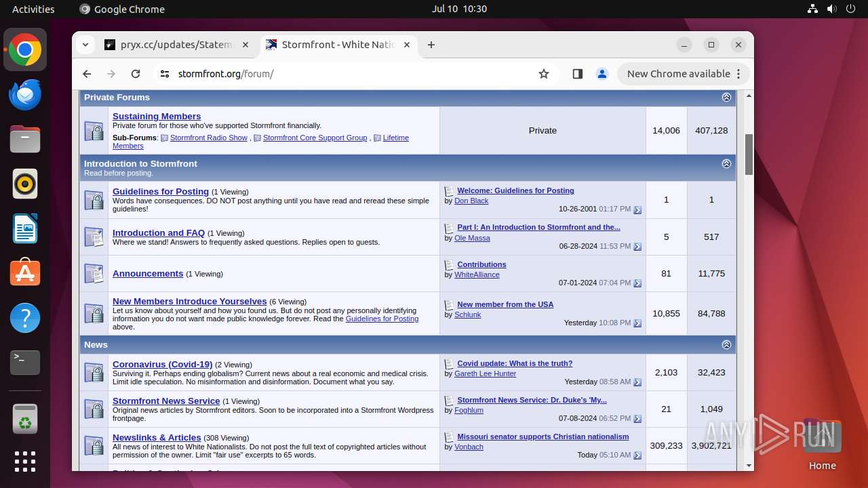Collapse the Private Forums category
The height and width of the screenshot is (488, 868).
(726, 98)
